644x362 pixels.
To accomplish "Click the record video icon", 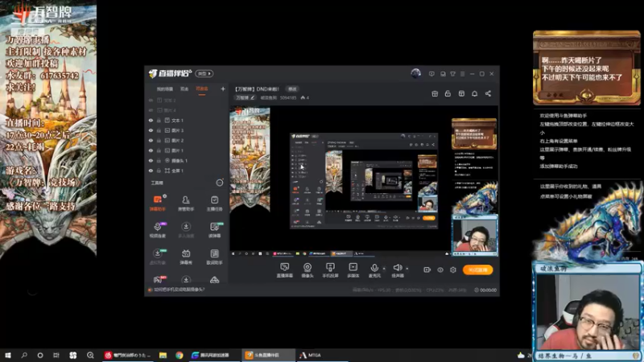I will pyautogui.click(x=427, y=269).
